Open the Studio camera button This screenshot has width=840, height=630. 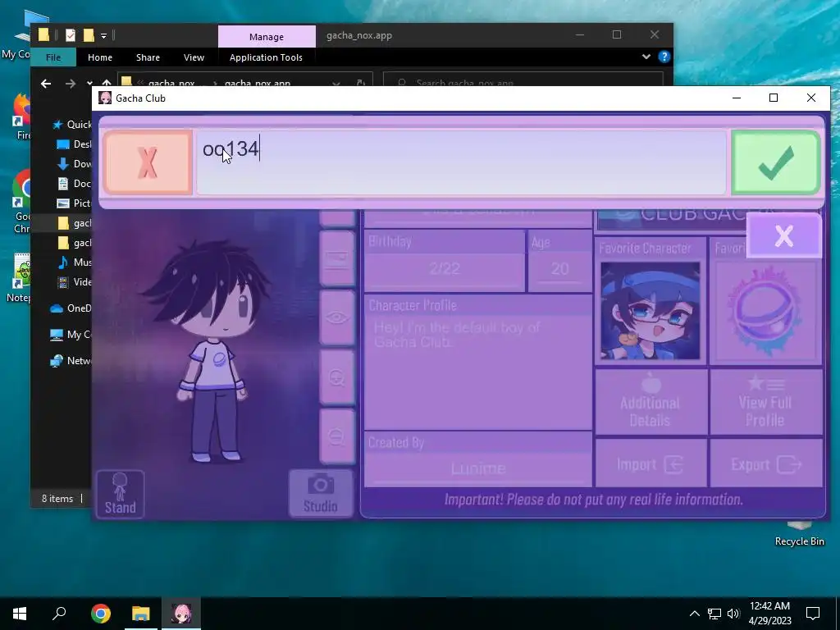pos(321,493)
